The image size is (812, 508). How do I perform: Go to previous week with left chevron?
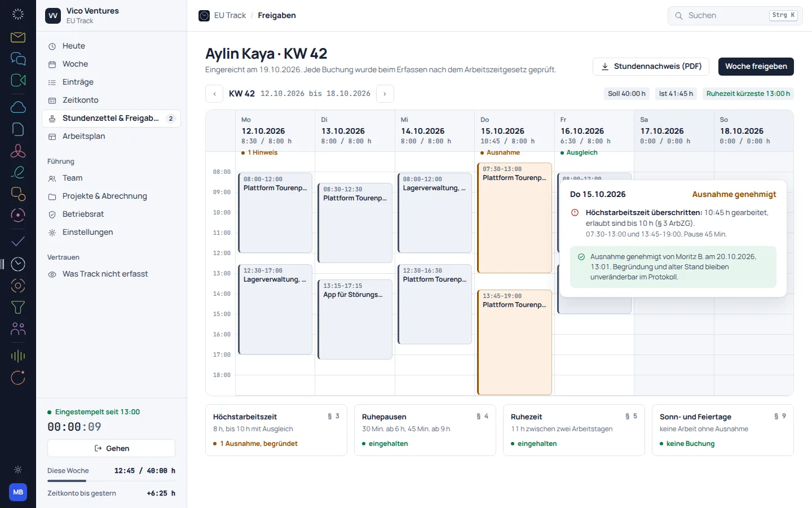tap(214, 94)
